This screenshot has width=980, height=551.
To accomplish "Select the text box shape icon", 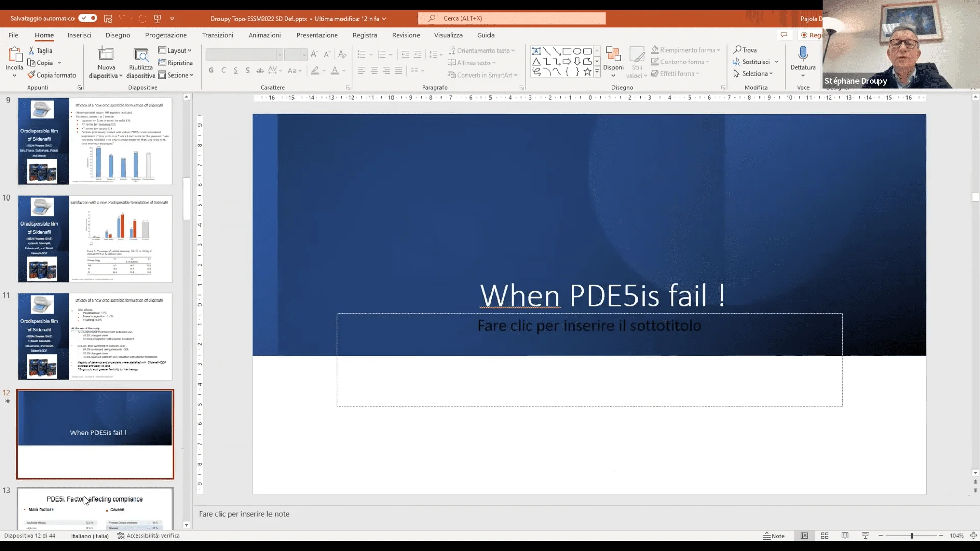I will coord(536,51).
